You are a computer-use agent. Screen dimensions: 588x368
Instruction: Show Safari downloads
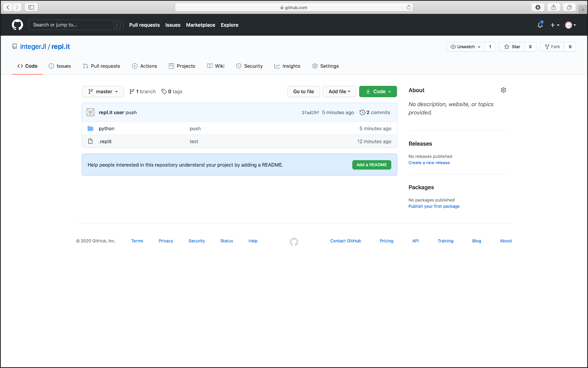coord(538,7)
